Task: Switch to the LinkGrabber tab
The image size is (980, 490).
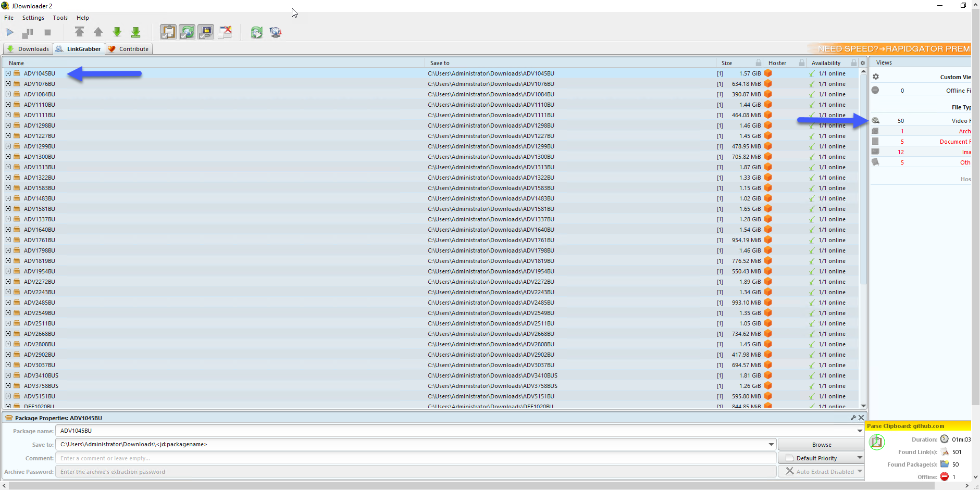Action: tap(79, 49)
